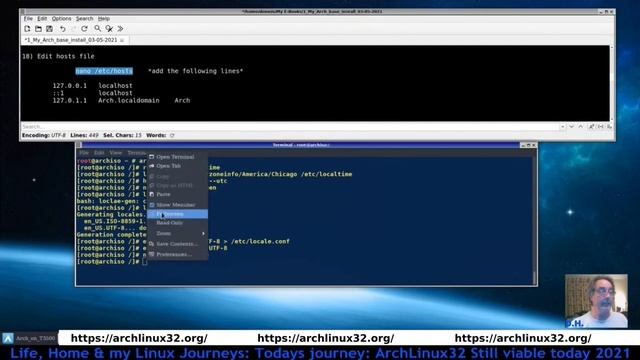The height and width of the screenshot is (360, 640).
Task: Click the find next down arrow
Action: pos(571,127)
